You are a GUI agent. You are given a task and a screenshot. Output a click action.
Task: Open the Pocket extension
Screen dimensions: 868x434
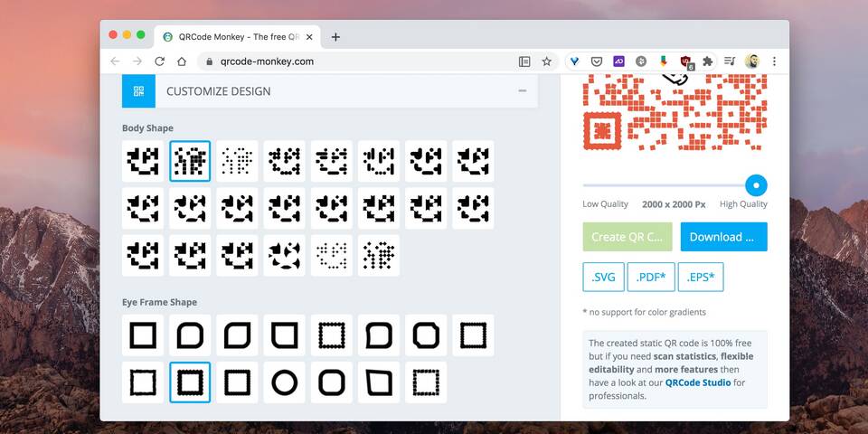click(x=597, y=61)
